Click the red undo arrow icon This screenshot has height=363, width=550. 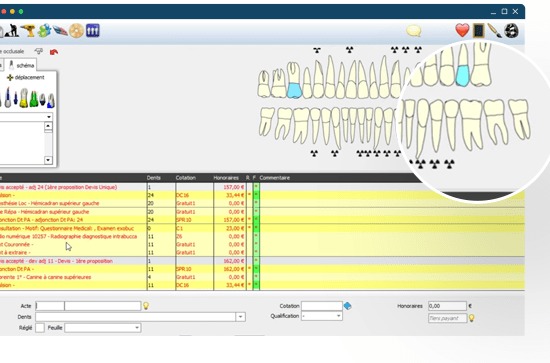pyautogui.click(x=54, y=52)
